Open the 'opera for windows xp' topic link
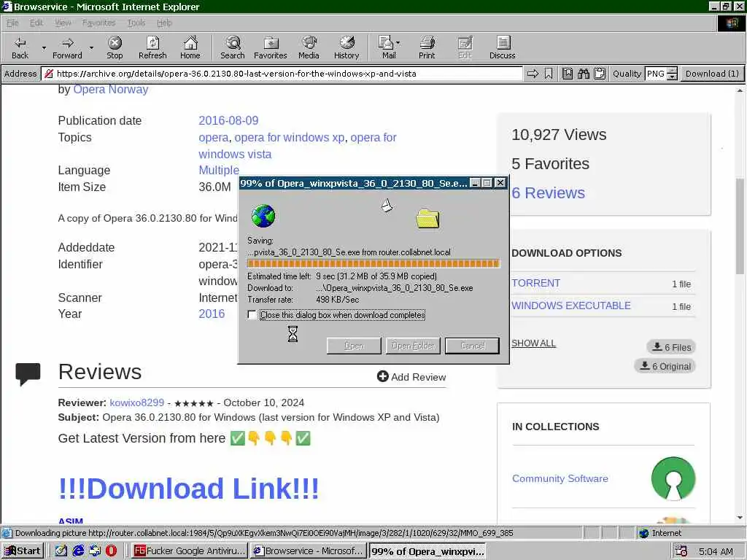This screenshot has width=747, height=560. click(x=289, y=138)
